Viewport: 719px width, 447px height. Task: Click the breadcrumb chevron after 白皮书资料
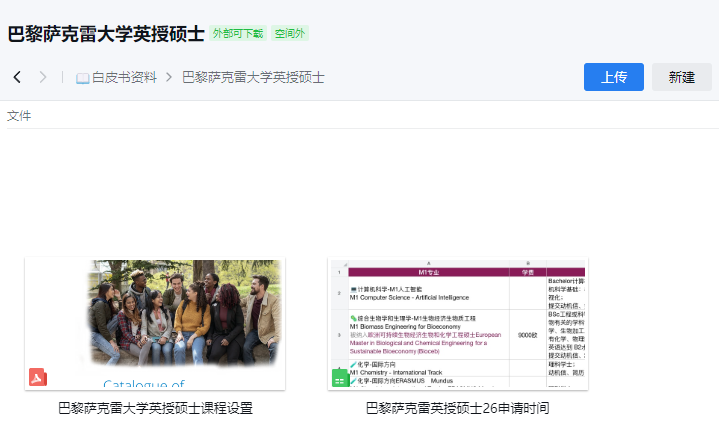click(x=169, y=77)
